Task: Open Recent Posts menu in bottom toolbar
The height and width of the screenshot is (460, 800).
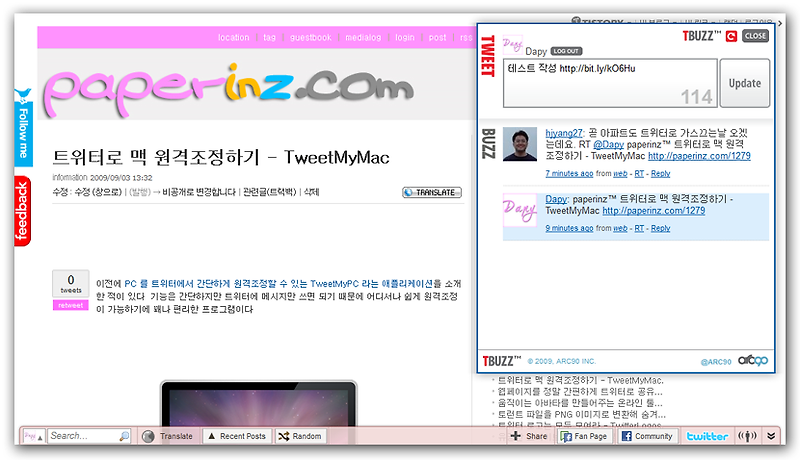Action: coord(237,436)
